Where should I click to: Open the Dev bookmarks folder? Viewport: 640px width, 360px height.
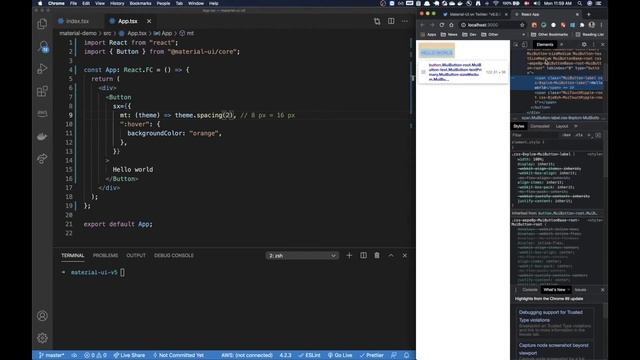pos(469,35)
